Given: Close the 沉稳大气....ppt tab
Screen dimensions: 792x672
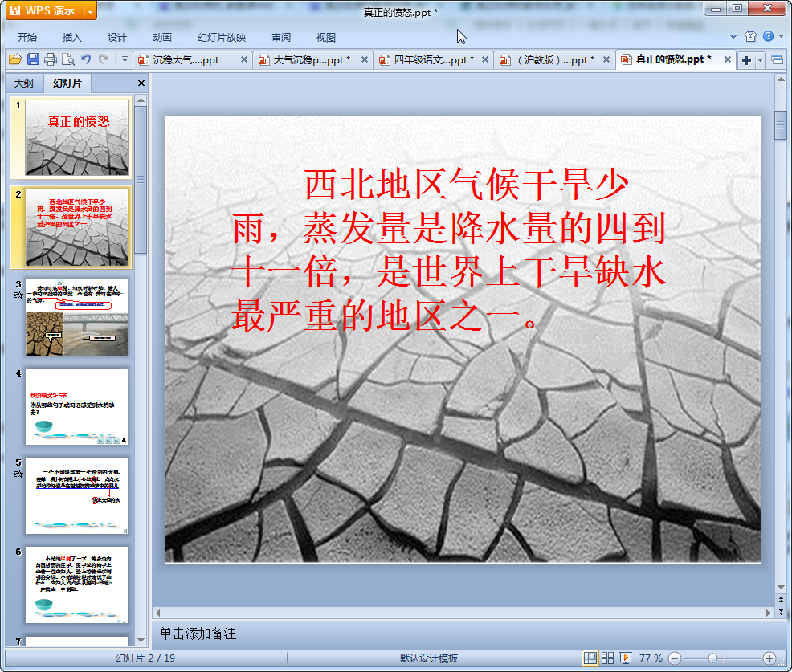Looking at the screenshot, I should (244, 59).
